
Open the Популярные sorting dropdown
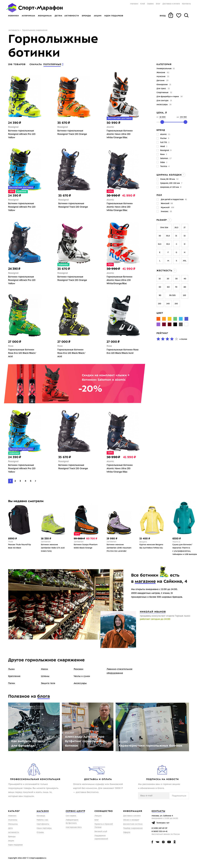[53, 64]
